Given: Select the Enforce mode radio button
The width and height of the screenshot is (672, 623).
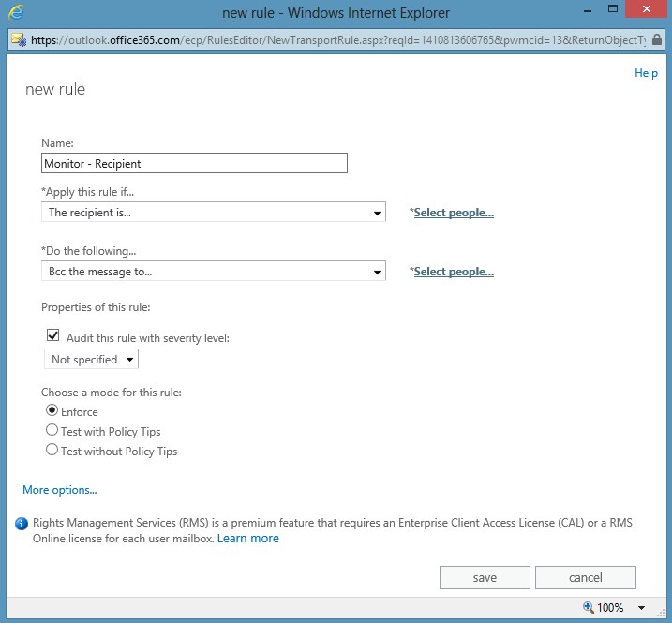Looking at the screenshot, I should (52, 410).
